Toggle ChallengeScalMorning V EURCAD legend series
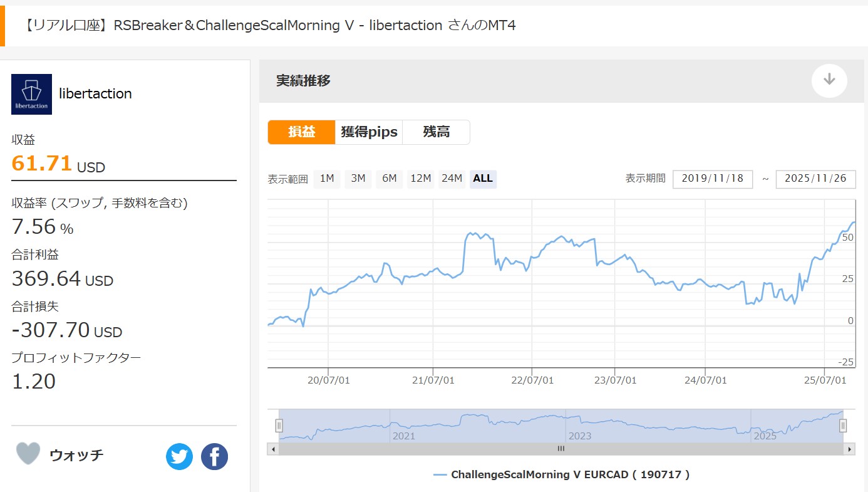Viewport: 868px width, 492px height. click(x=561, y=474)
